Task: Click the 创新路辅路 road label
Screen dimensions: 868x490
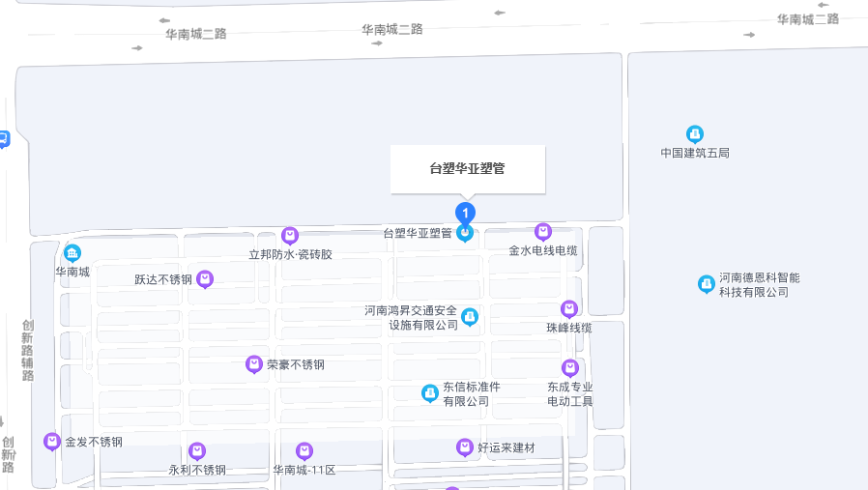Action: (x=28, y=351)
